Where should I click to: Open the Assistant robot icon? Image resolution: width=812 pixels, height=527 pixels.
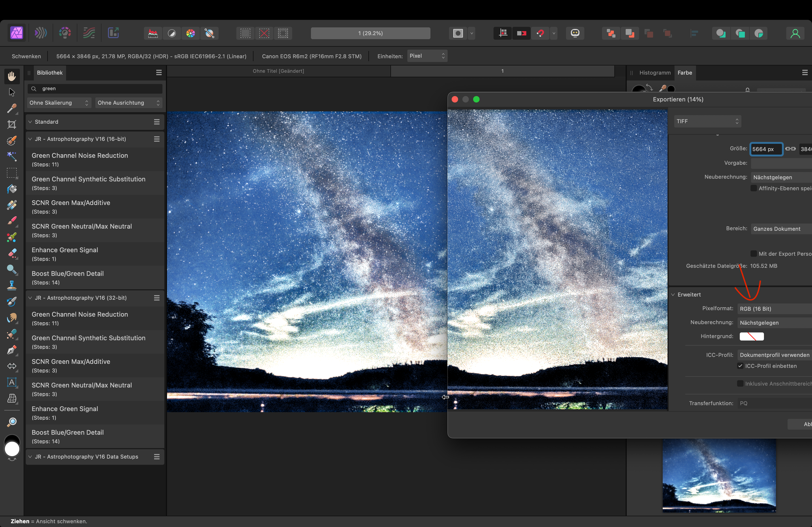pyautogui.click(x=575, y=33)
